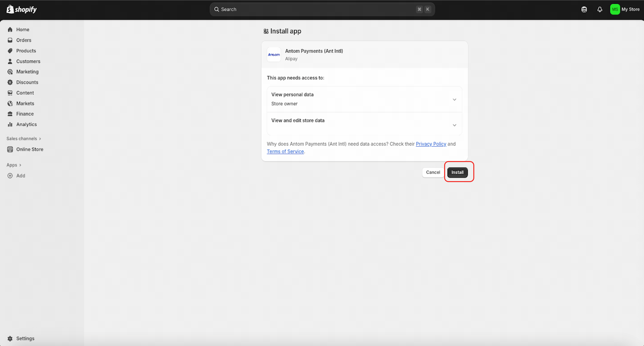644x346 pixels.
Task: Open the notifications bell
Action: click(600, 10)
